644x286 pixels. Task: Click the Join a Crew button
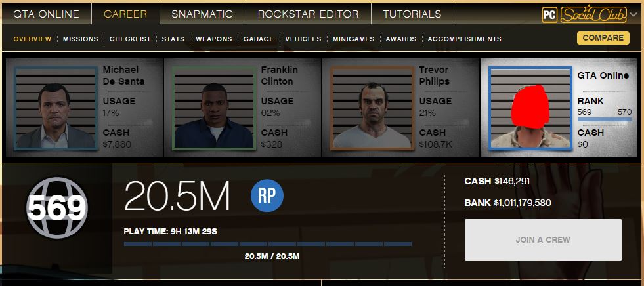click(x=543, y=239)
